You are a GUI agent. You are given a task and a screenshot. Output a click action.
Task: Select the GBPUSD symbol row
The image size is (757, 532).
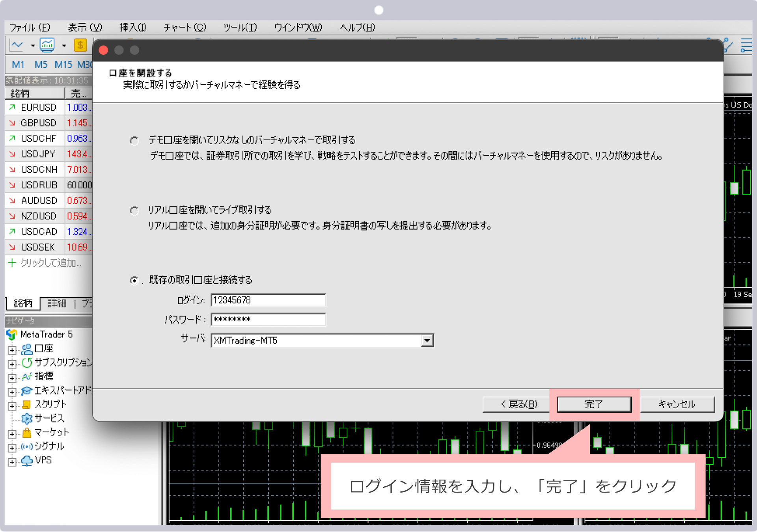[48, 123]
